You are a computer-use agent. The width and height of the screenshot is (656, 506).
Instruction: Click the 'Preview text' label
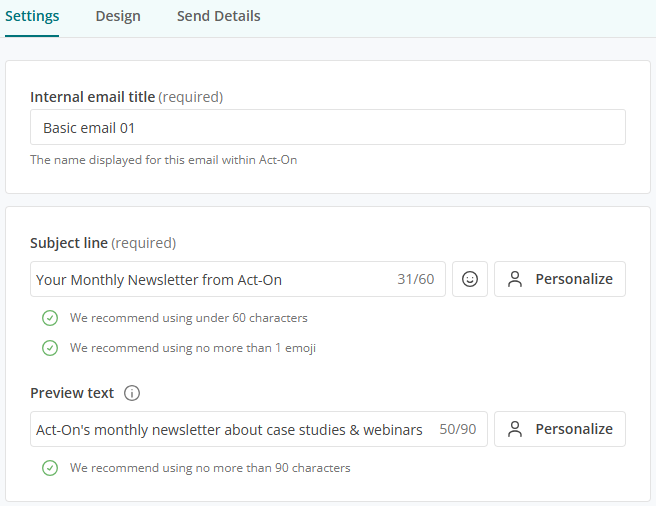[72, 393]
